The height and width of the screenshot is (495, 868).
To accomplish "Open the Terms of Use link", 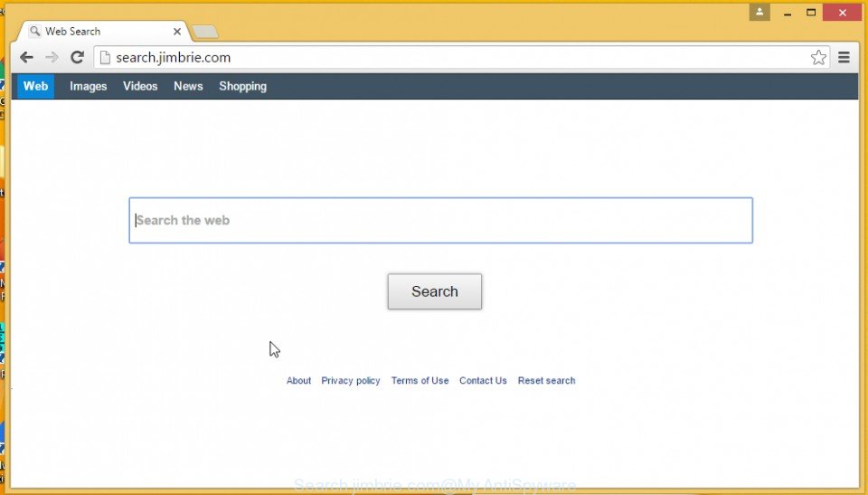I will pos(420,381).
